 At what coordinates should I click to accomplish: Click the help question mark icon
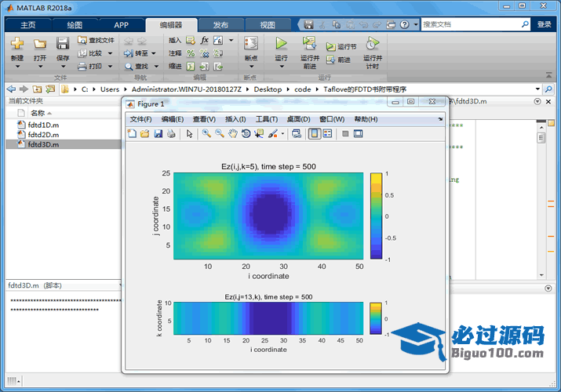(404, 24)
